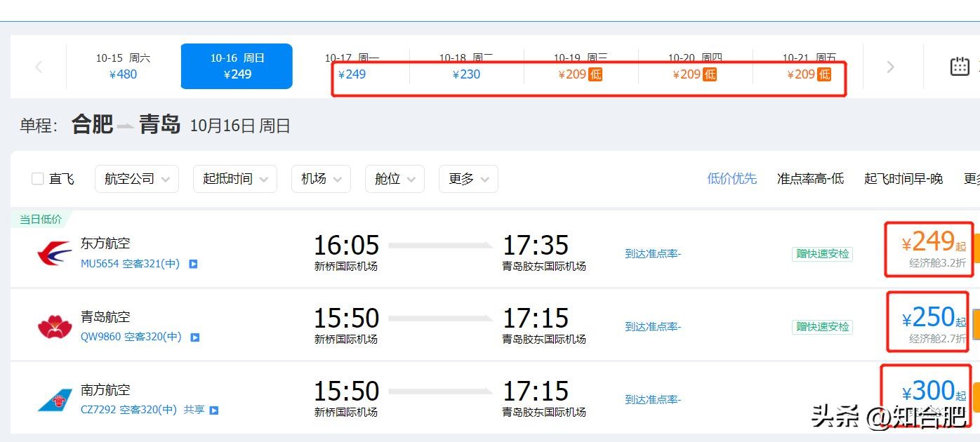
Task: Click the China Eastern airline logo
Action: tap(55, 253)
